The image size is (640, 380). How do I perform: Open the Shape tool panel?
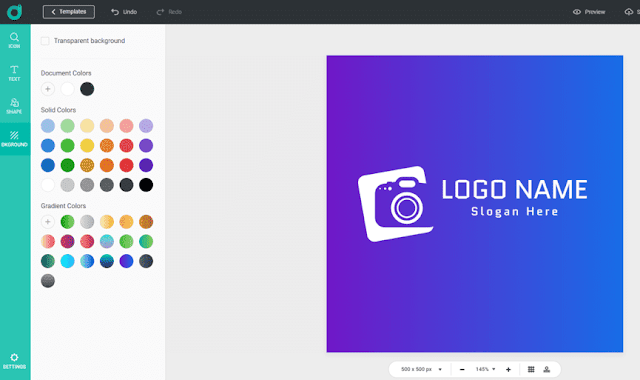[15, 106]
